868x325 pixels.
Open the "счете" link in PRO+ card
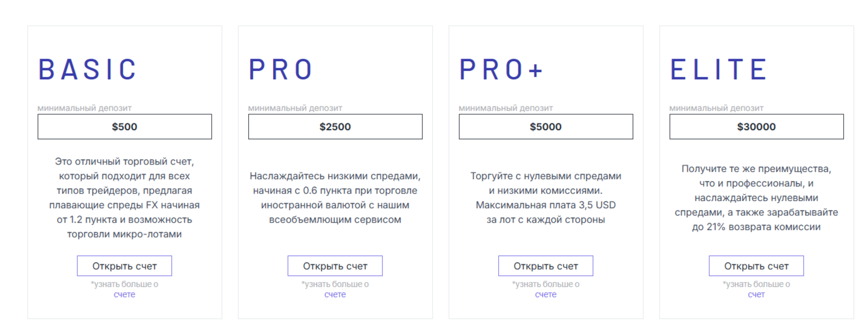click(x=545, y=295)
